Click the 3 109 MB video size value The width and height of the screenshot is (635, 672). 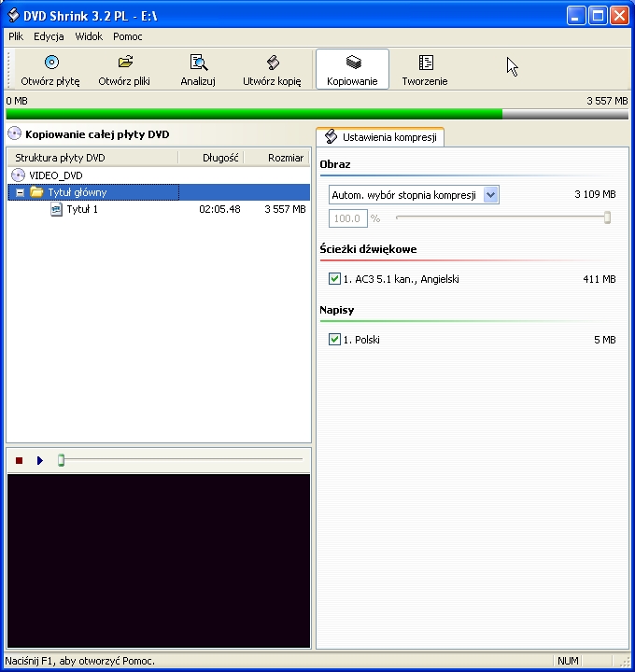click(x=595, y=194)
